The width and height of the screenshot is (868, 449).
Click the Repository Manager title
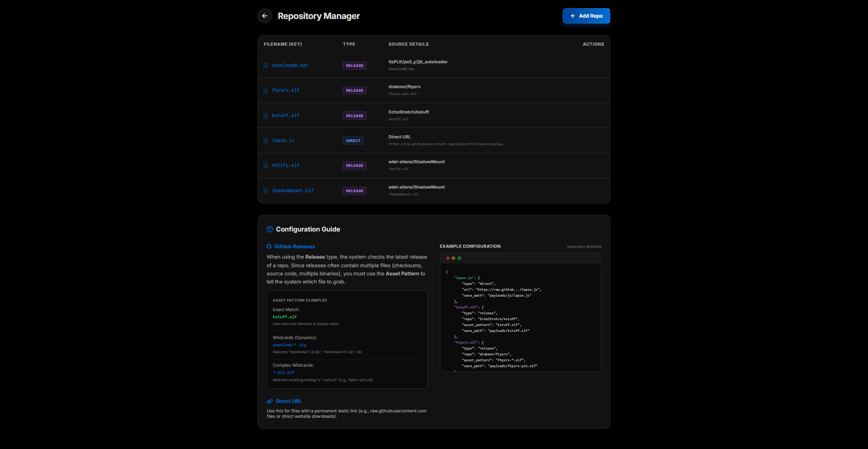click(319, 16)
